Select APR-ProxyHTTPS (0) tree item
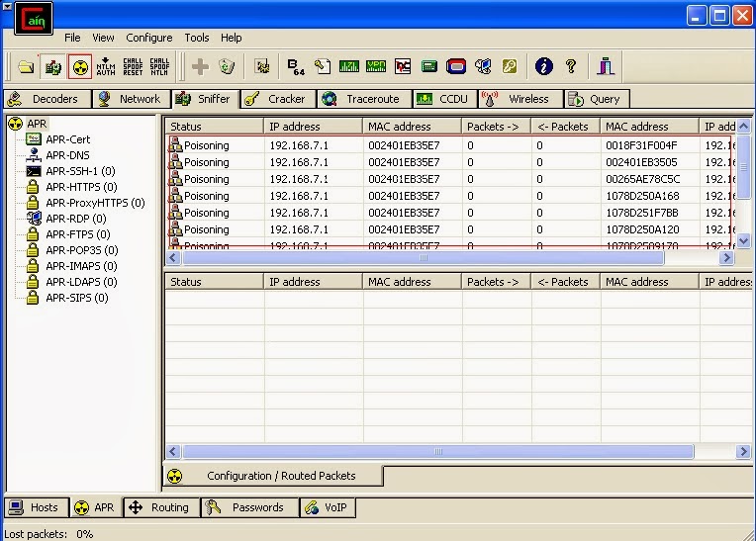 pos(95,203)
